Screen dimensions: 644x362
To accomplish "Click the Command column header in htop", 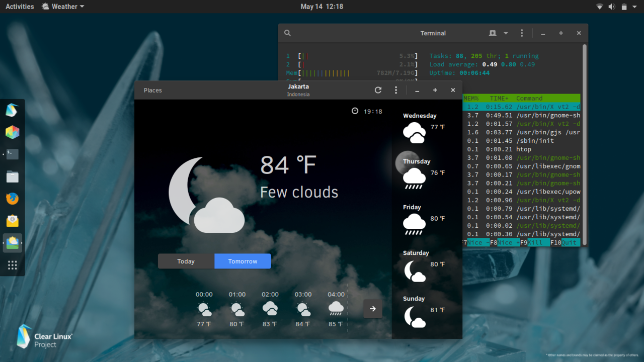I will pos(529,98).
